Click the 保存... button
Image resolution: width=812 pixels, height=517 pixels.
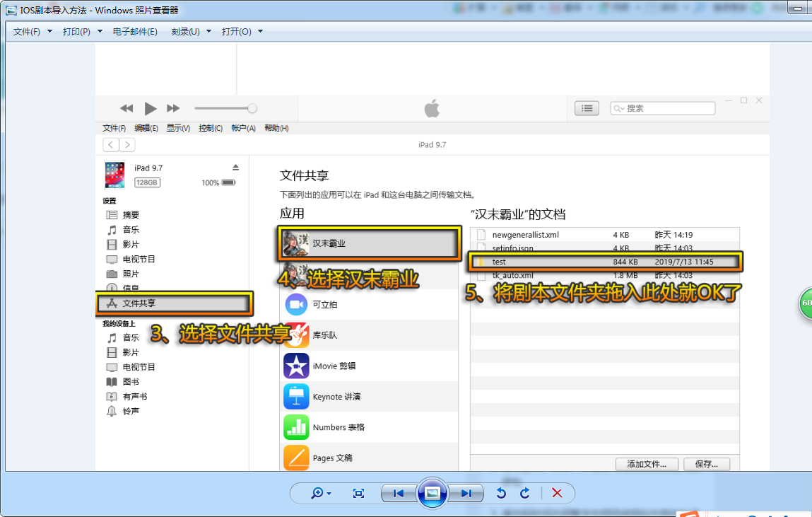(x=707, y=464)
